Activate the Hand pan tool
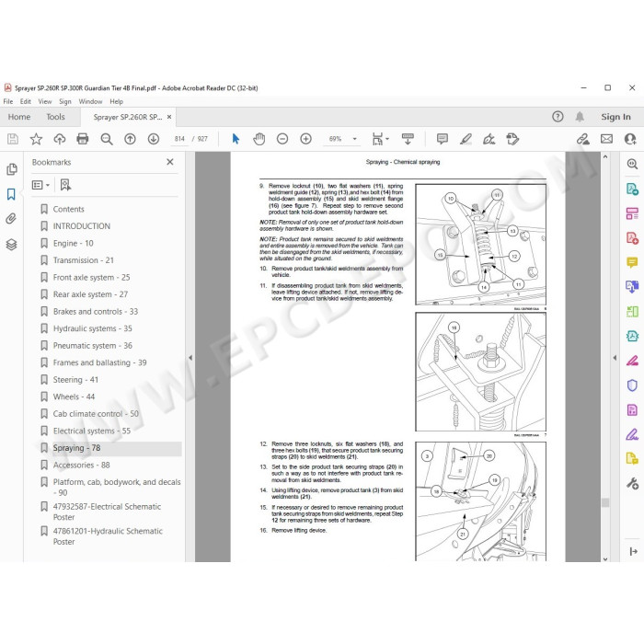The image size is (644, 644). click(259, 139)
